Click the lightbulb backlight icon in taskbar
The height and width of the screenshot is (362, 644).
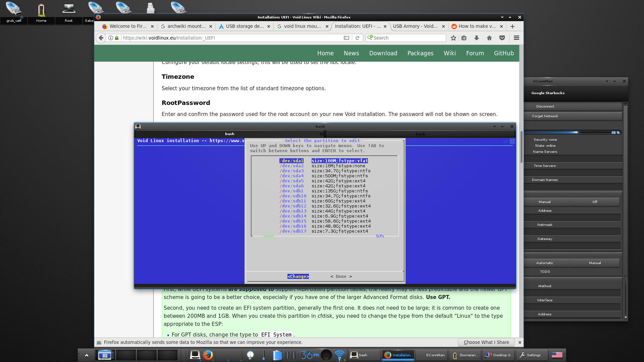pos(250,355)
